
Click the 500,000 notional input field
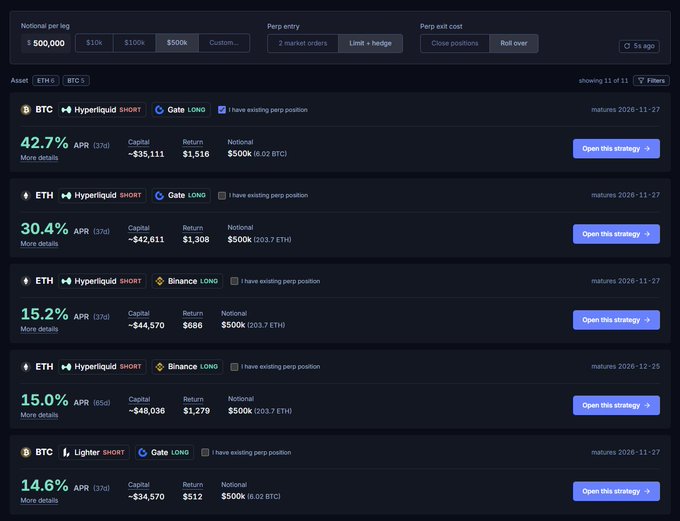click(46, 43)
